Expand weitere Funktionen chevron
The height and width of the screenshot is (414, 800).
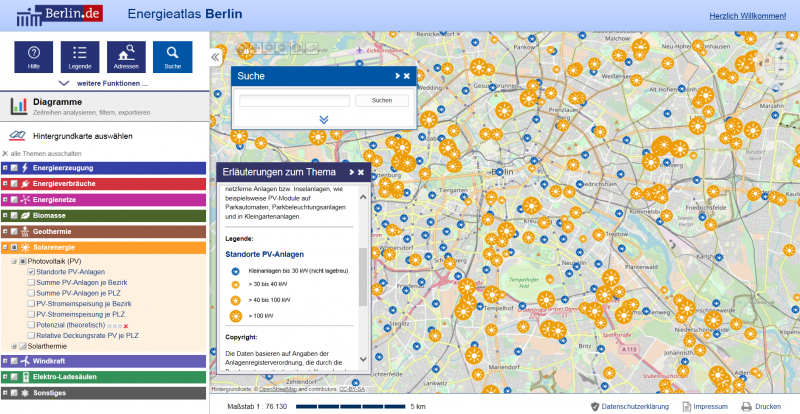64,83
